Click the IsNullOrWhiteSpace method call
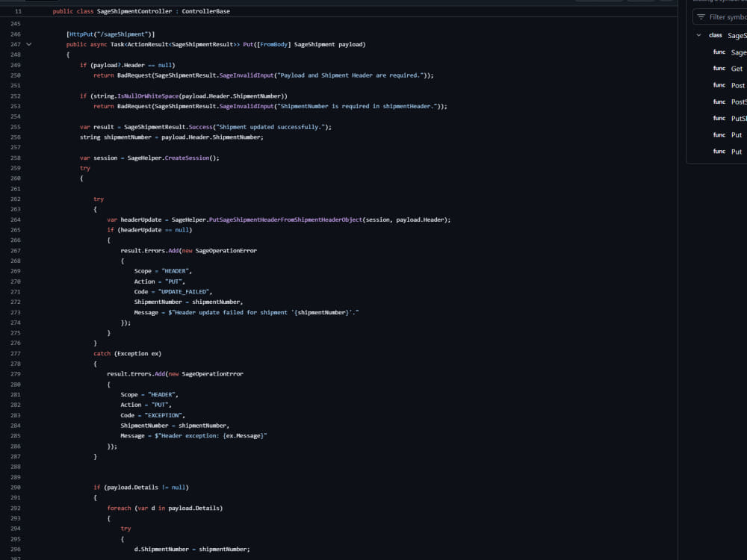 [x=148, y=96]
